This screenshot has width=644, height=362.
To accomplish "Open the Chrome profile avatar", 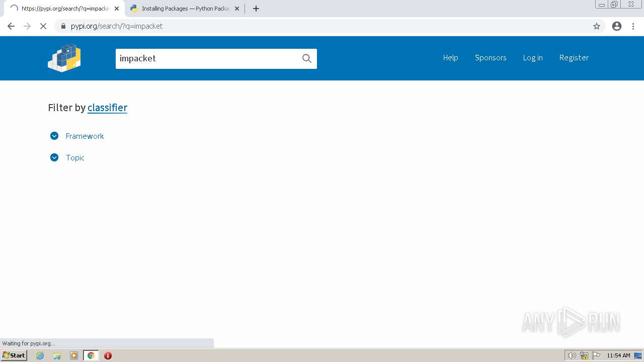I will 617,26.
